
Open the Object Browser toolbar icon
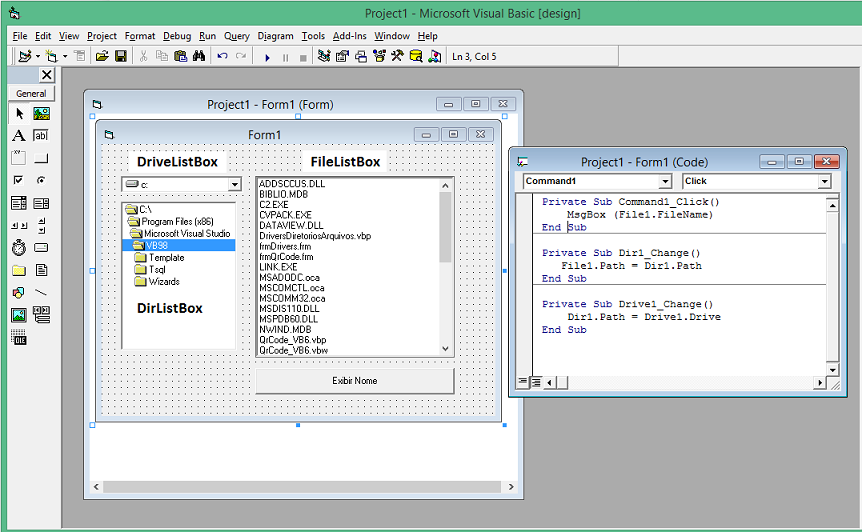pos(379,56)
